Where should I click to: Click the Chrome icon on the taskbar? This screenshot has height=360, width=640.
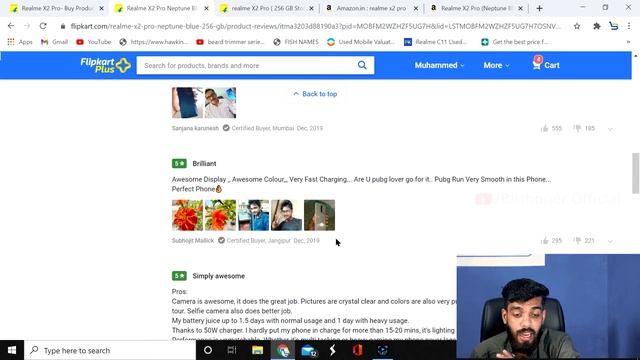pos(283,350)
